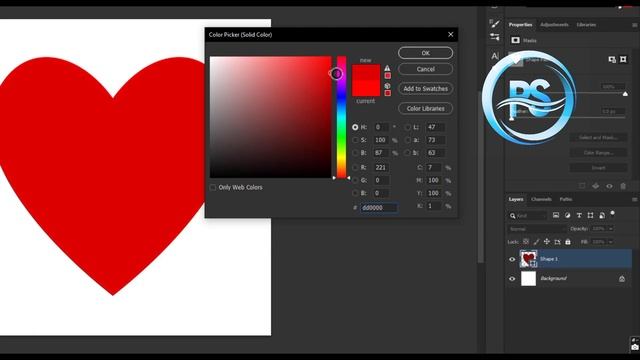Click the current color swatch
The image size is (640, 360).
click(x=366, y=88)
